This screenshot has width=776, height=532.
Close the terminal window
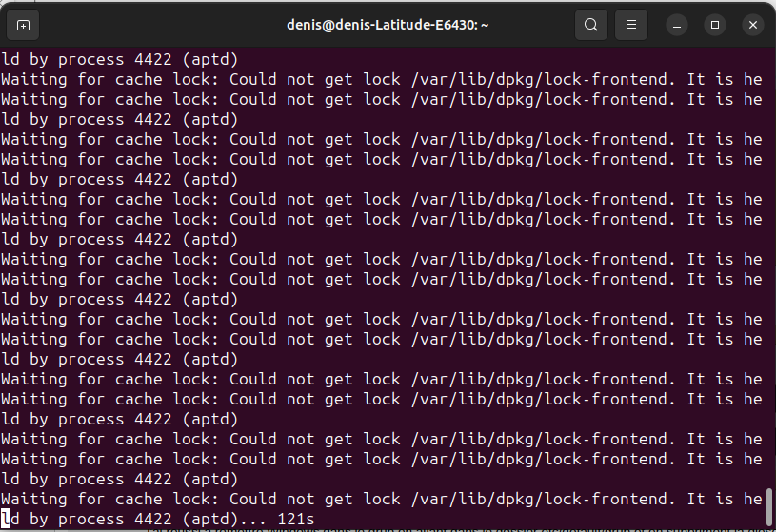(753, 25)
